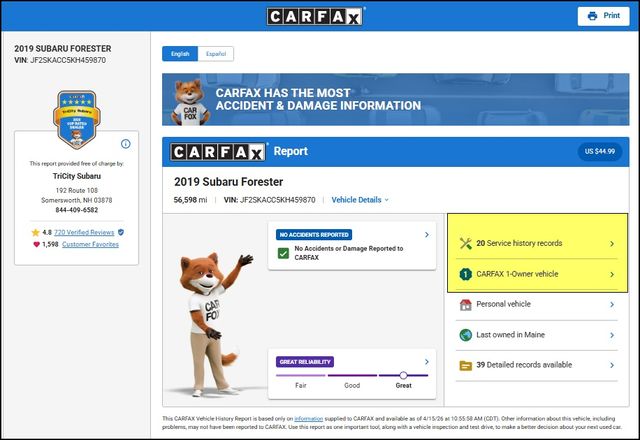The height and width of the screenshot is (440, 640).
Task: Click the Print button
Action: point(603,16)
